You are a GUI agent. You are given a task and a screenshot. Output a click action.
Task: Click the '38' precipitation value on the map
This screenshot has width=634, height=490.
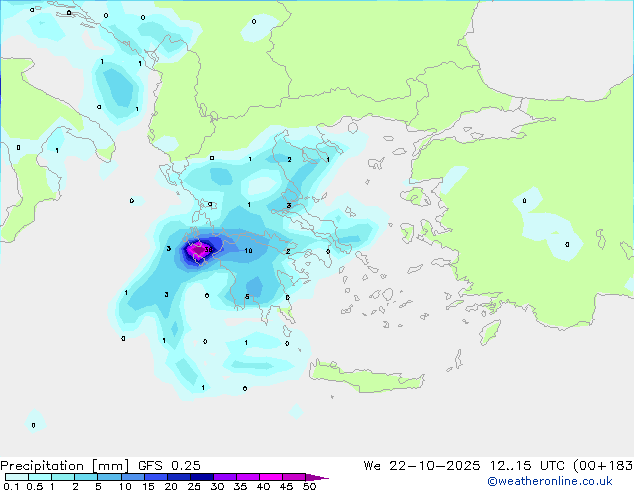click(208, 249)
